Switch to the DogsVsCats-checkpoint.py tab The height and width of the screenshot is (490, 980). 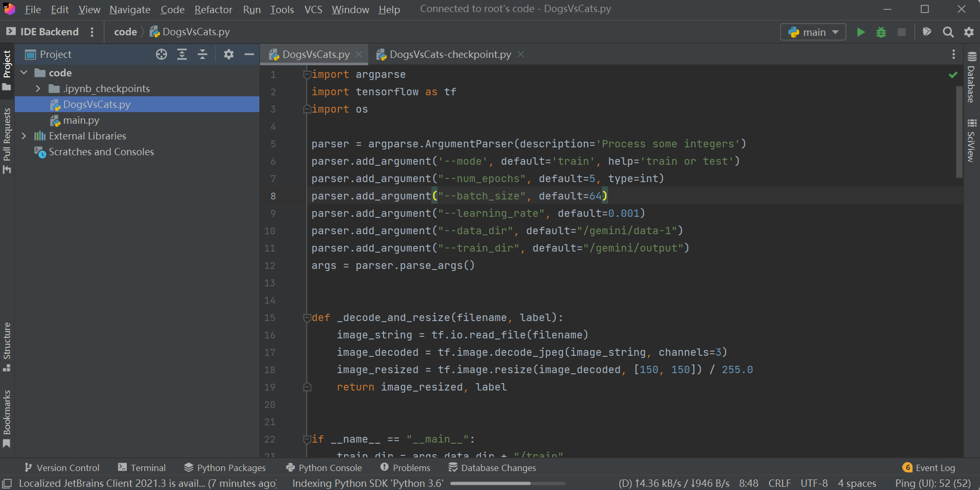click(450, 54)
